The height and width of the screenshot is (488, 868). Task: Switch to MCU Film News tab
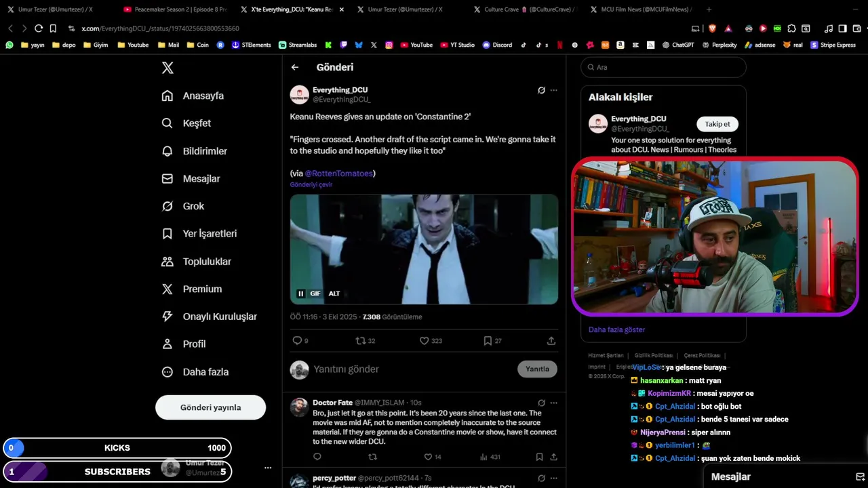[x=642, y=9]
